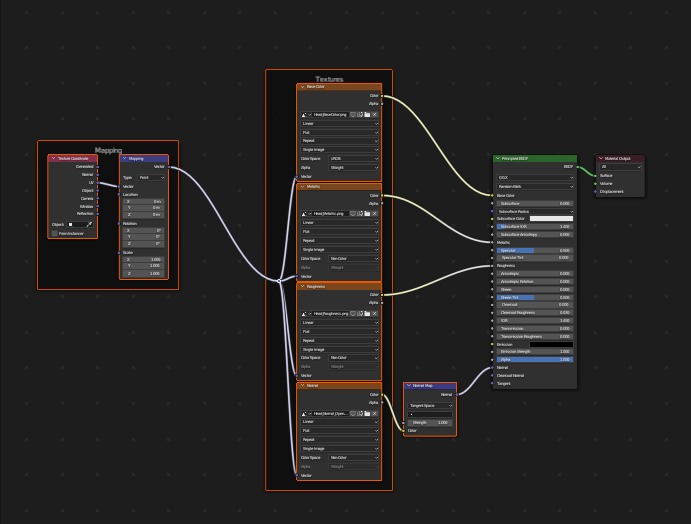Viewport: 691px width, 524px height.
Task: Collapse the Metallic texture node
Action: click(x=302, y=186)
